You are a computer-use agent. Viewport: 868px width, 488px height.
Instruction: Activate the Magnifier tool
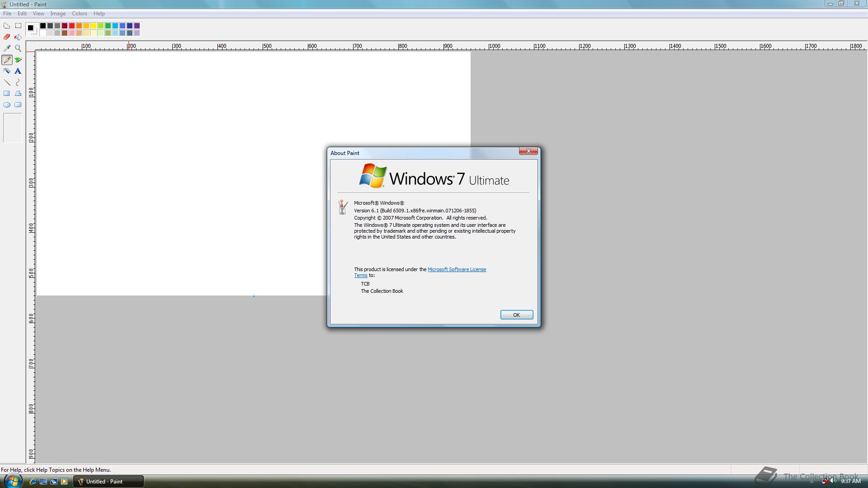point(18,48)
